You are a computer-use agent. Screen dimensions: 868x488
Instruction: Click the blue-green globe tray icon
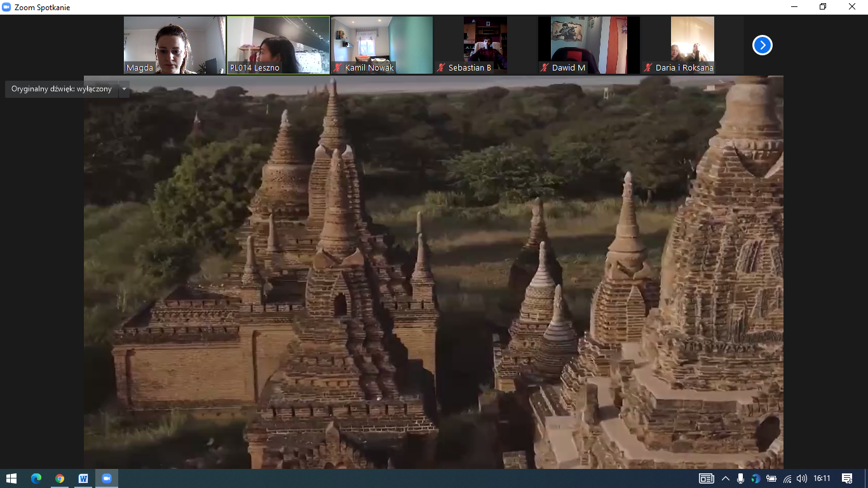click(x=756, y=478)
